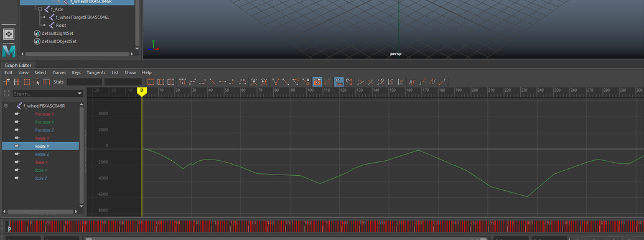Toggle Time Snap on
The width and height of the screenshot is (644, 240).
(339, 82)
